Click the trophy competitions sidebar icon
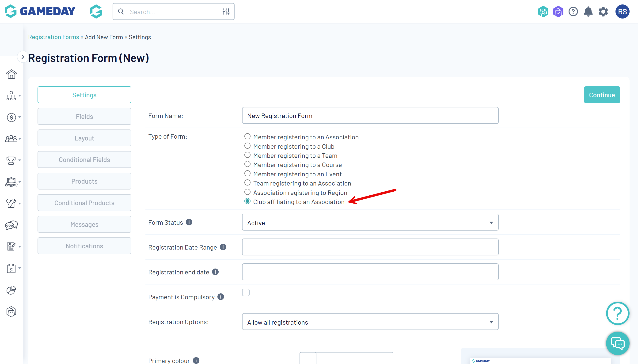The image size is (638, 364). click(x=11, y=160)
